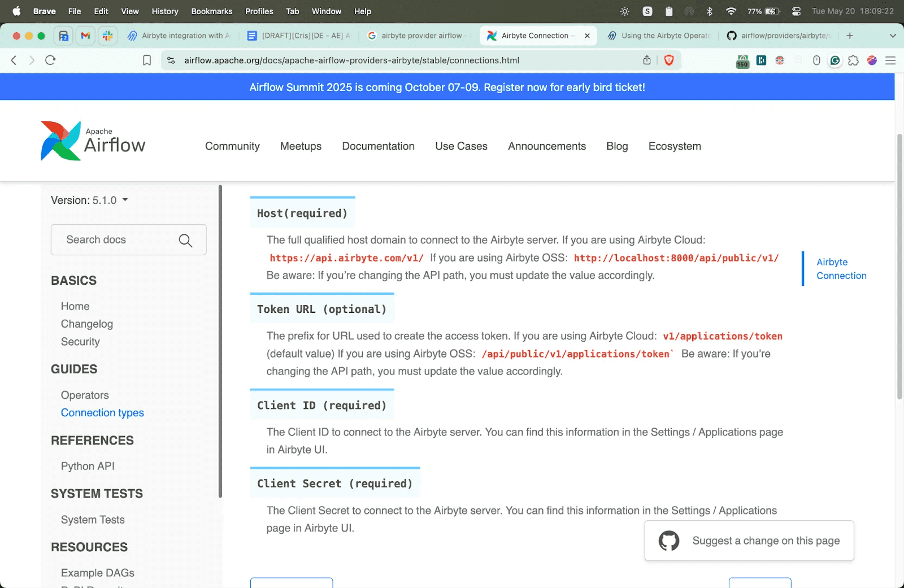Click Suggest a change on this page

pos(749,541)
